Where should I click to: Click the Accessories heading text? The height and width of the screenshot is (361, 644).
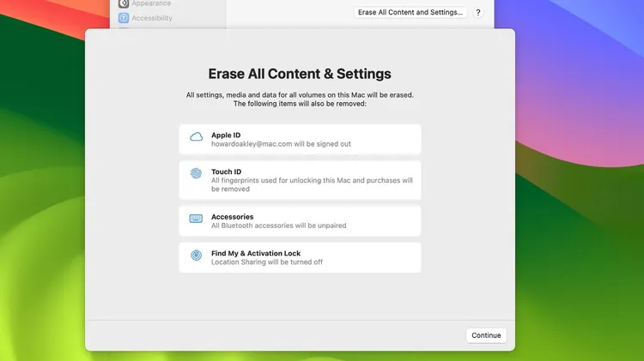pos(233,217)
